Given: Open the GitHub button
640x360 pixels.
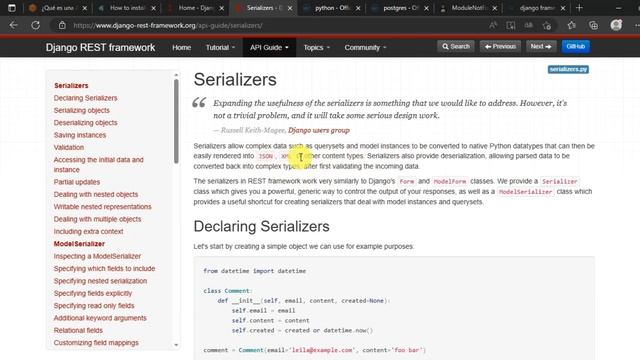Looking at the screenshot, I should 576,47.
